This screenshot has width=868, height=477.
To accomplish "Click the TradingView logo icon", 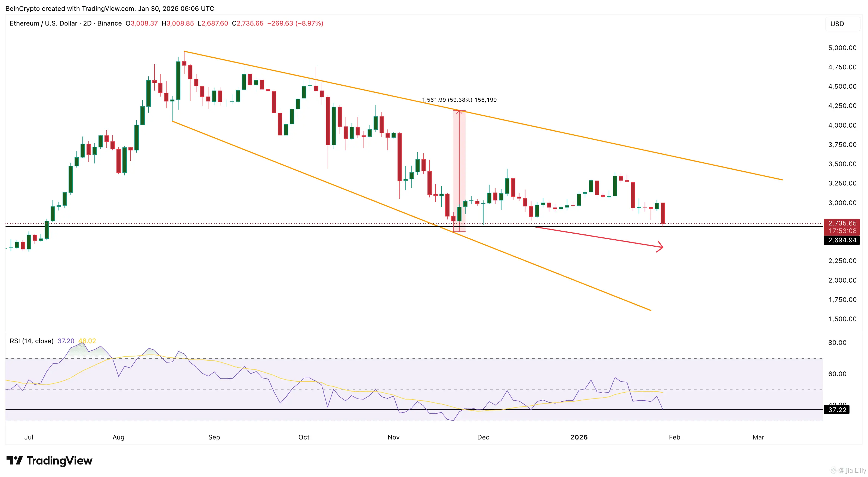I will (x=14, y=460).
